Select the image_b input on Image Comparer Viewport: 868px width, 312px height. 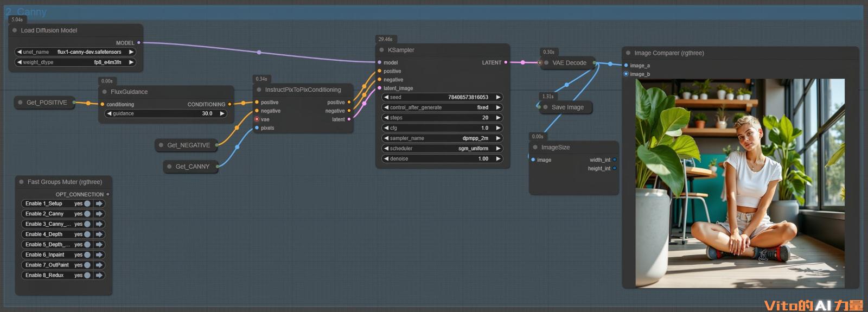626,74
